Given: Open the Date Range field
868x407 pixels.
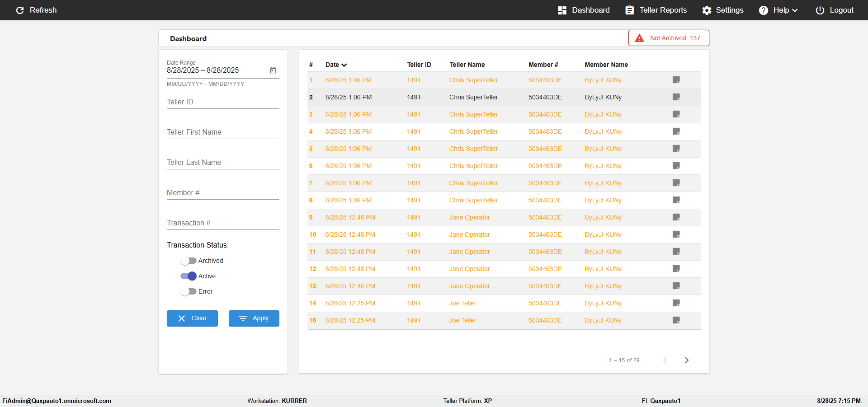Looking at the screenshot, I should pos(217,70).
